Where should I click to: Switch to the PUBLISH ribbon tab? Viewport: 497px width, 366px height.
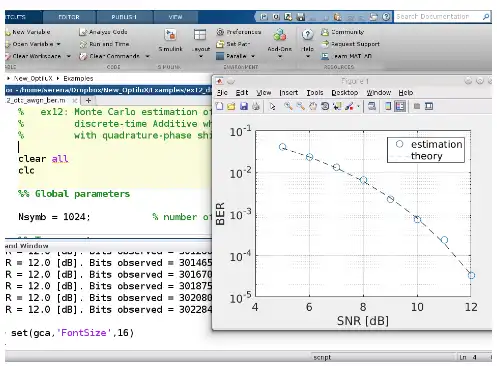click(x=124, y=17)
